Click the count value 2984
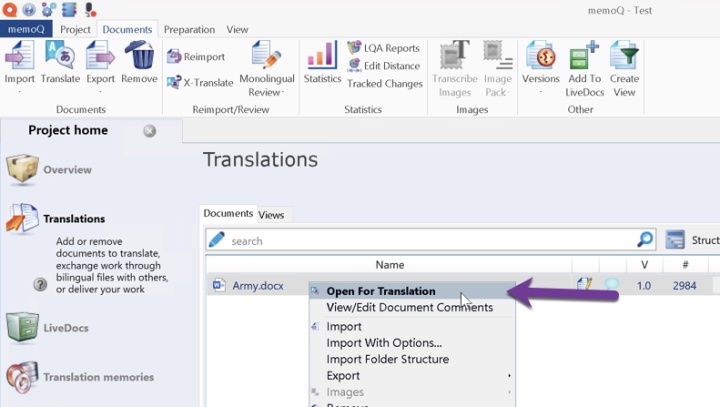The width and height of the screenshot is (720, 407). (x=685, y=286)
